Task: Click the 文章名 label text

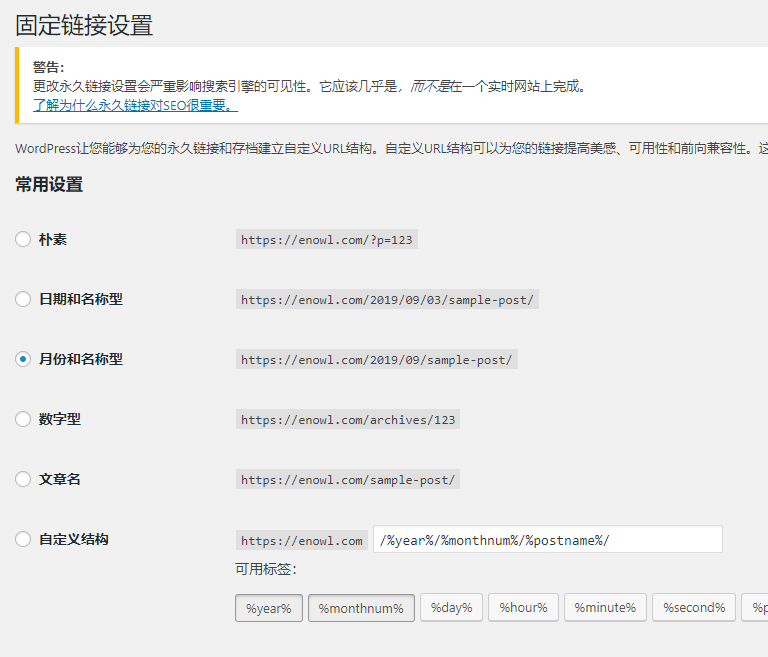Action: [60, 479]
